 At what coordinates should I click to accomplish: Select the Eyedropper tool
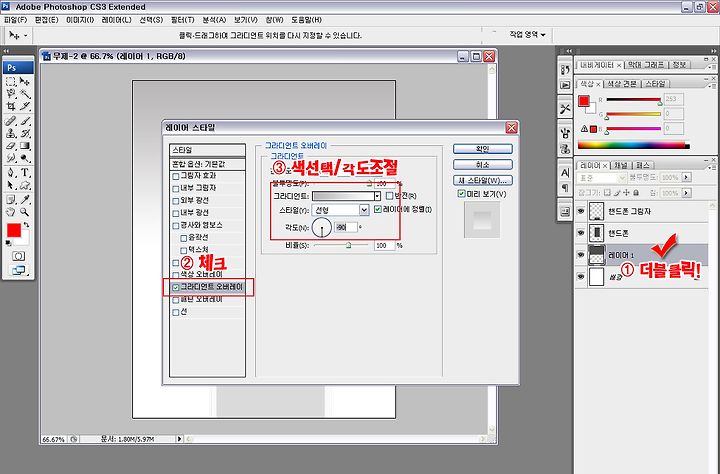point(25,199)
